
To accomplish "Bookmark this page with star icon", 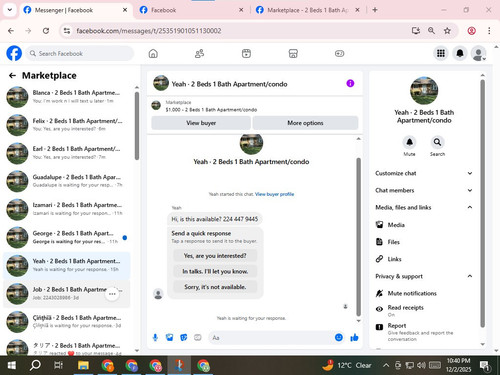I will (447, 31).
